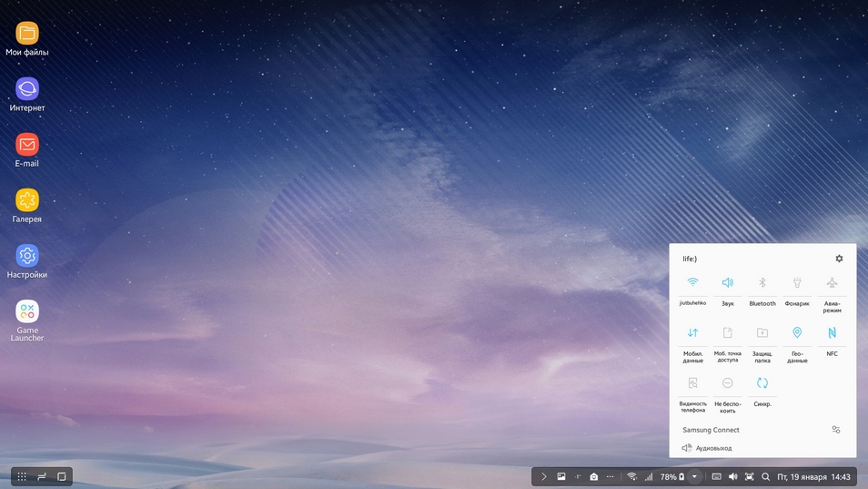Open settings via gear in quick panel
The height and width of the screenshot is (489, 868).
839,259
